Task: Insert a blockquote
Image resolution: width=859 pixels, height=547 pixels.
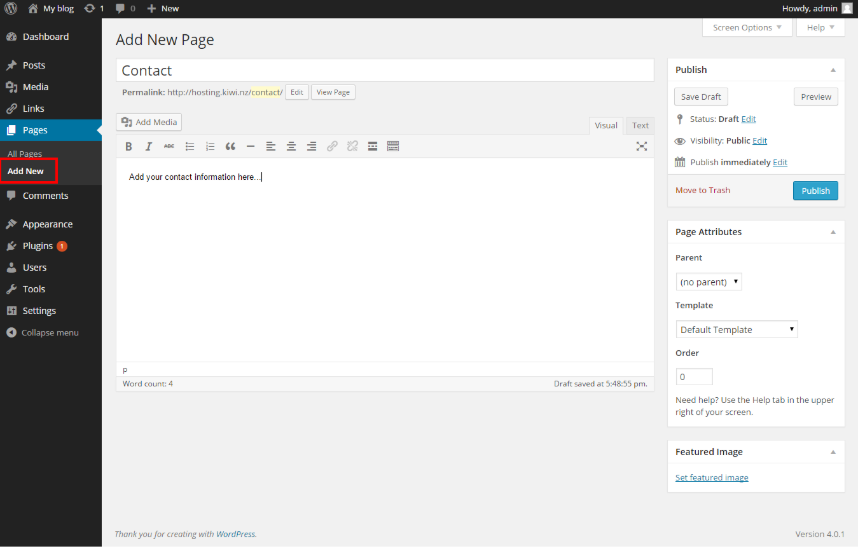Action: tap(230, 146)
